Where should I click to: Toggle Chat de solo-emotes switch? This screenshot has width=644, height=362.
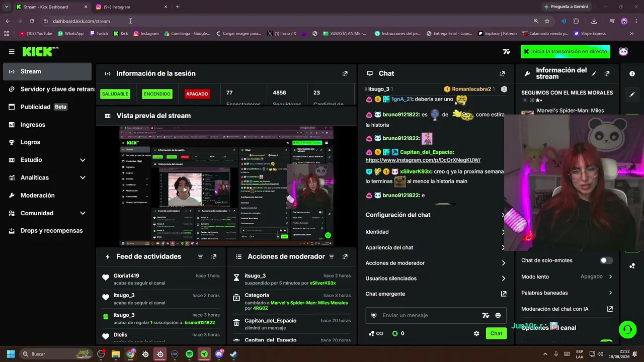click(606, 260)
